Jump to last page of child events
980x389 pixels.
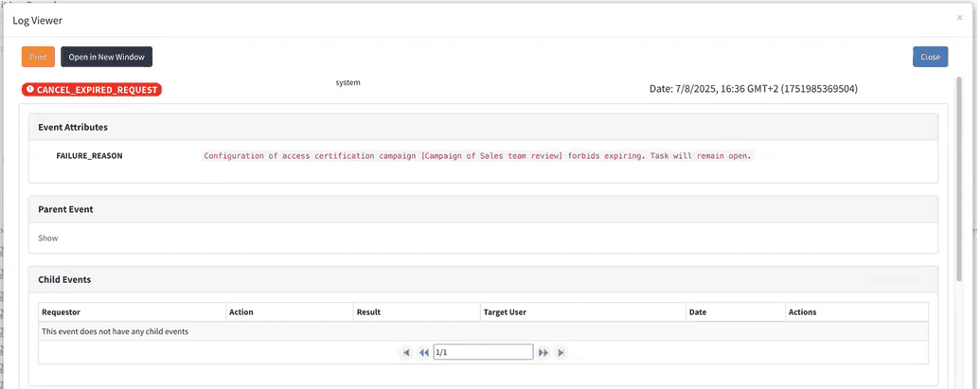coord(561,352)
